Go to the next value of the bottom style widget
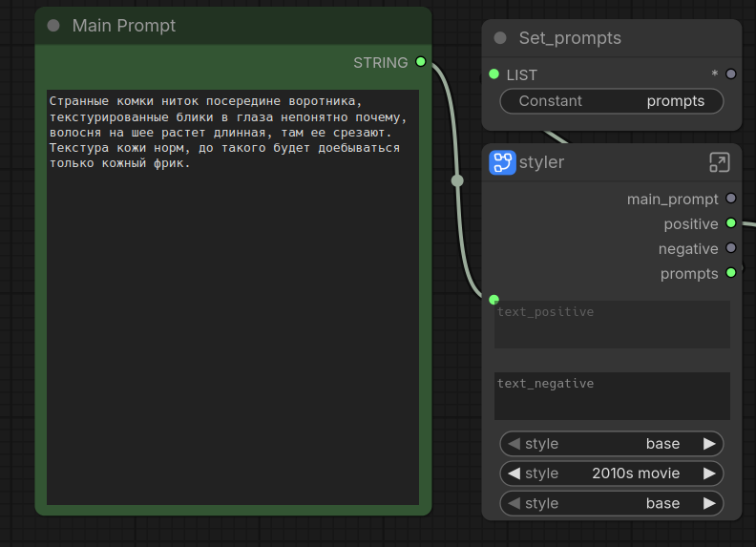756x547 pixels. click(x=709, y=504)
